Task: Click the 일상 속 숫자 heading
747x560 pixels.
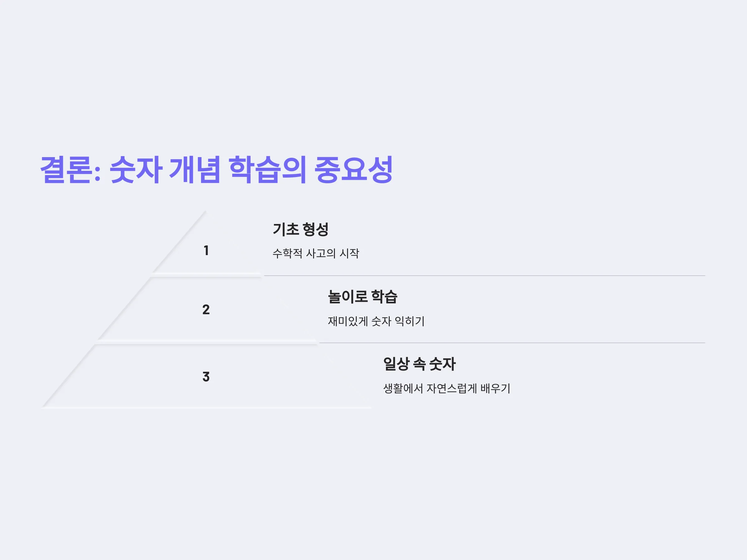Action: 419,364
